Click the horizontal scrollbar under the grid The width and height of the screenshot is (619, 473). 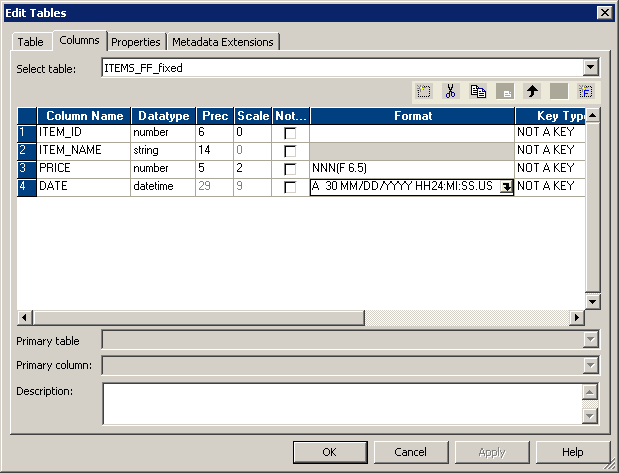[400, 318]
